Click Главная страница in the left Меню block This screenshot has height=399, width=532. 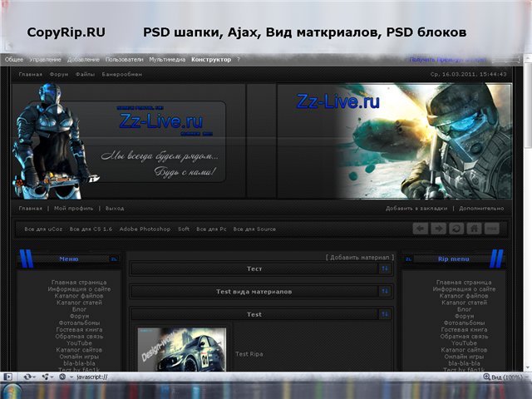79,283
